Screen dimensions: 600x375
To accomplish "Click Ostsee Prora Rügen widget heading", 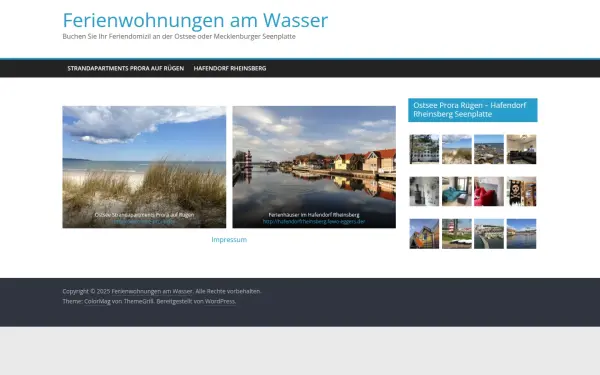I will pos(473,110).
